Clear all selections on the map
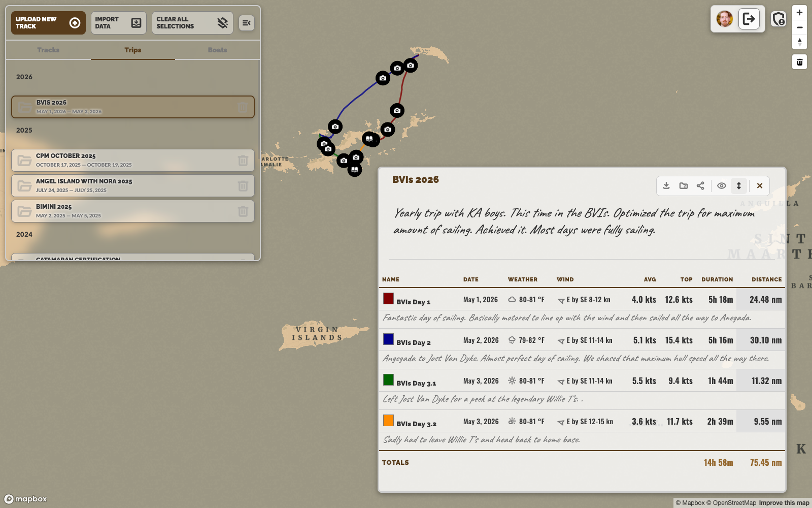The height and width of the screenshot is (508, 812). click(192, 23)
